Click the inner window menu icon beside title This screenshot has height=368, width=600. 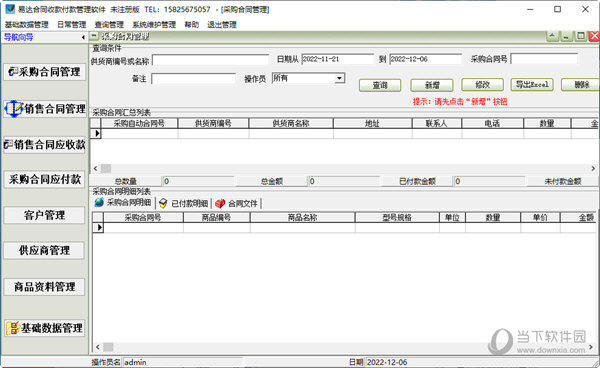pyautogui.click(x=94, y=36)
